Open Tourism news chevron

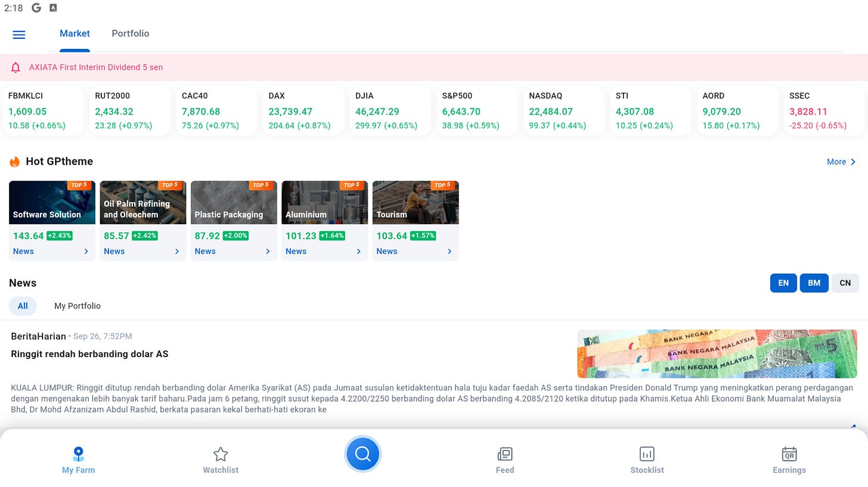[x=449, y=252]
